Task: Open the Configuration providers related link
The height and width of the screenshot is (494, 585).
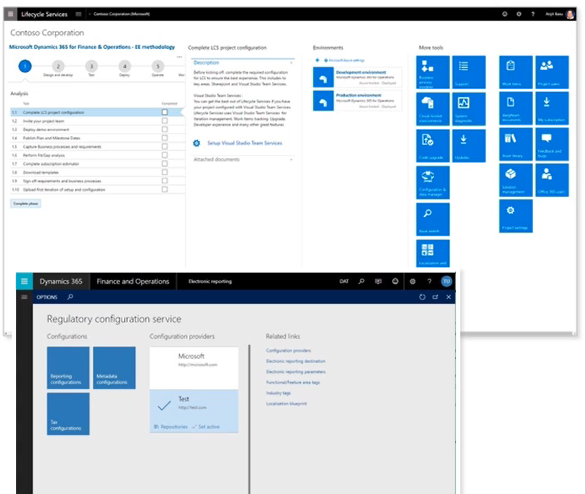Action: 288,351
